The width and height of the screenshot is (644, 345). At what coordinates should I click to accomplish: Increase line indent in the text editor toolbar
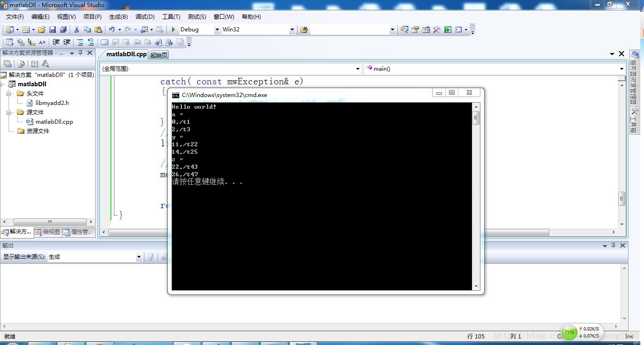(67, 42)
